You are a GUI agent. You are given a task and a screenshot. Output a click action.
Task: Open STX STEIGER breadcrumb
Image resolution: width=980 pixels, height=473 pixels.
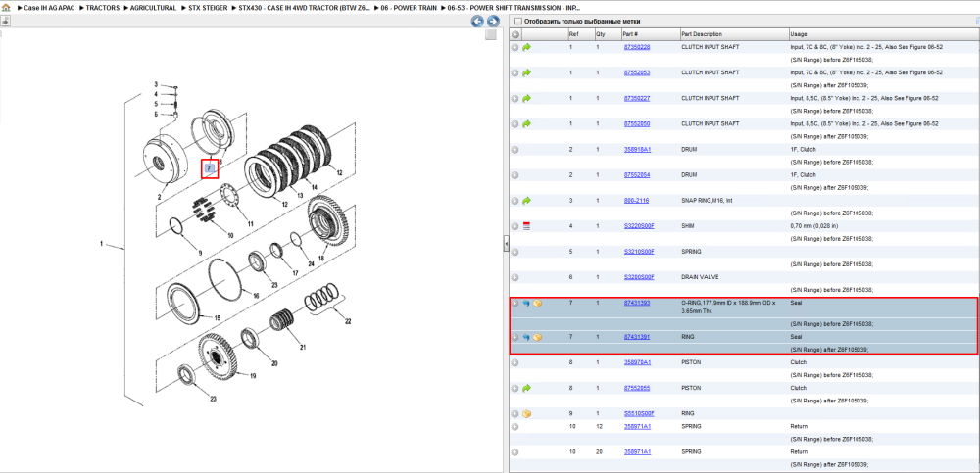point(208,8)
